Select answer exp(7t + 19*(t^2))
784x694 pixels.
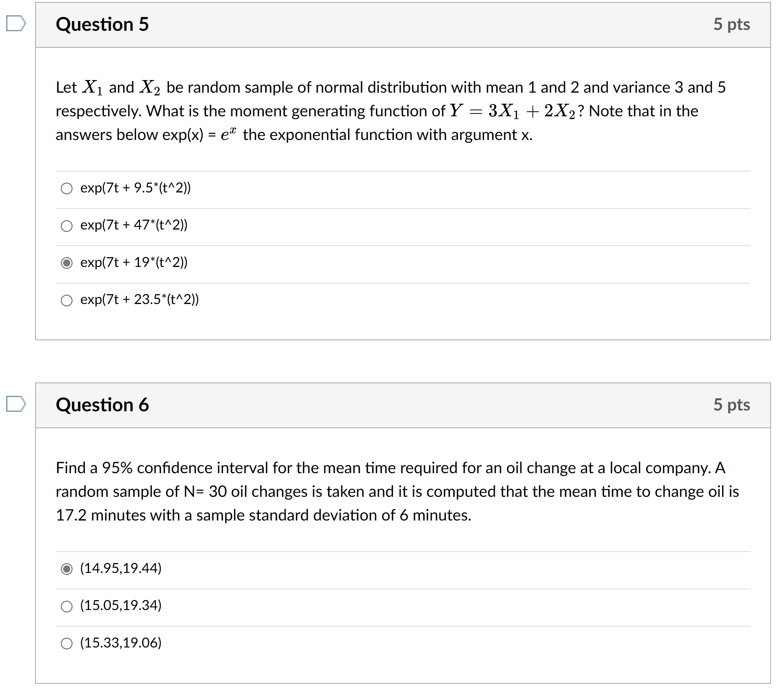(x=67, y=263)
